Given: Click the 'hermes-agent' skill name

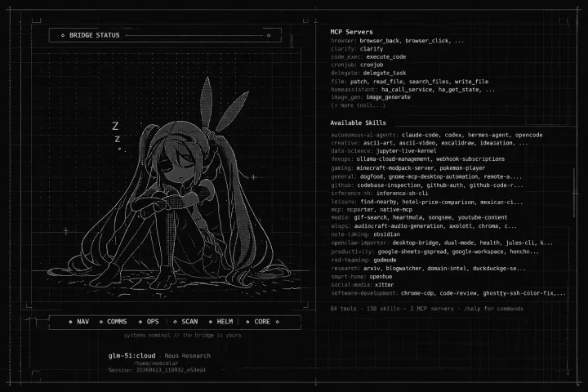Looking at the screenshot, I should (488, 135).
